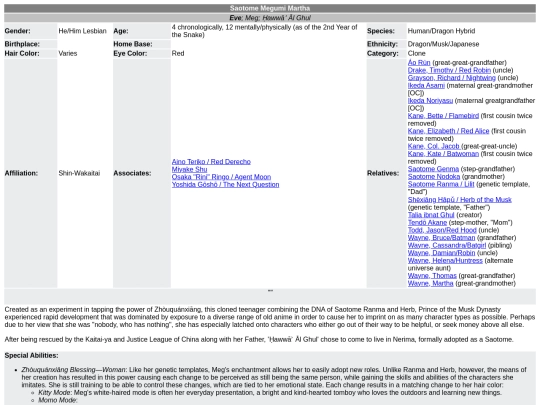Open Kane, Elizabeth / Red Alice link

(x=448, y=131)
